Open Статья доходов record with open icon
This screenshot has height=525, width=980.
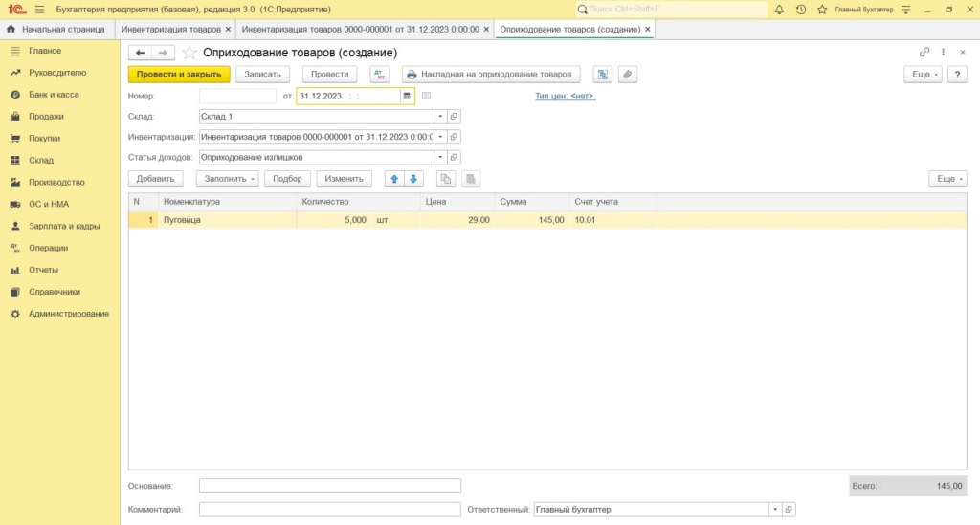pos(455,158)
